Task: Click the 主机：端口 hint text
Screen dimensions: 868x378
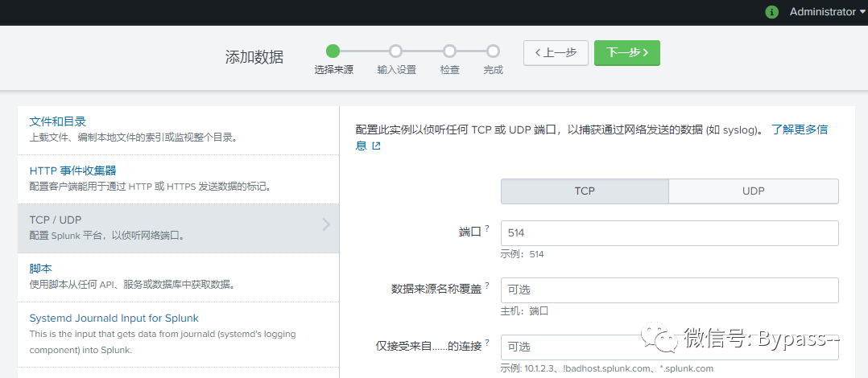Action: (x=523, y=312)
